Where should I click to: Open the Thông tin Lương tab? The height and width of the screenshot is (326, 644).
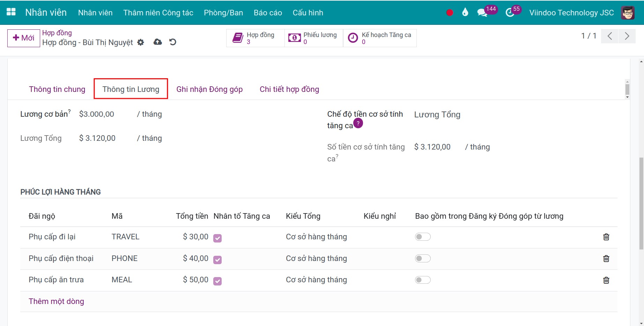click(131, 89)
